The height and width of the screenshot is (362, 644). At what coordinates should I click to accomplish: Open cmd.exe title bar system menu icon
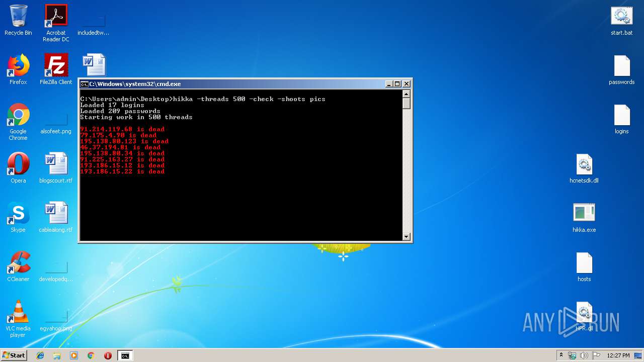pos(85,84)
